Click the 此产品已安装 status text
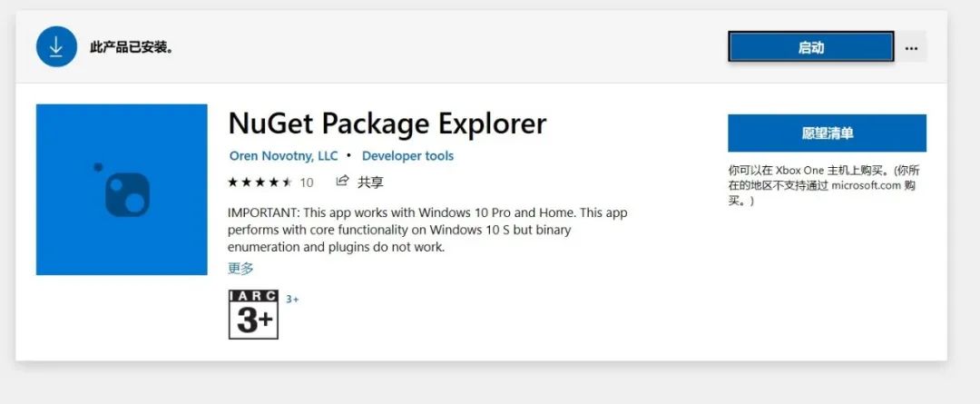This screenshot has width=980, height=404. click(132, 47)
